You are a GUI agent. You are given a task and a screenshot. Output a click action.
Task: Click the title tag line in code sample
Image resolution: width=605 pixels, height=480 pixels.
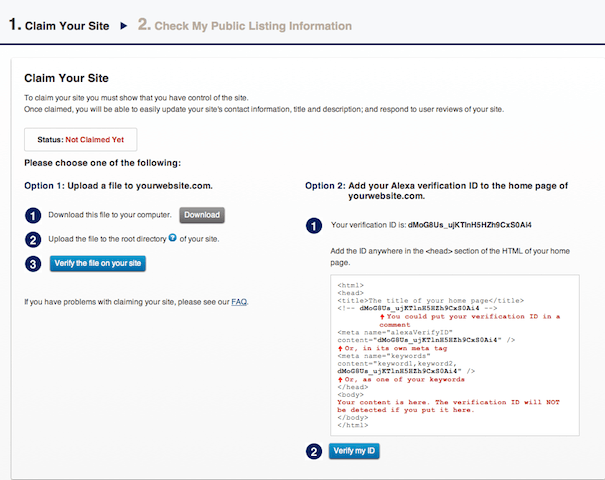click(x=431, y=301)
